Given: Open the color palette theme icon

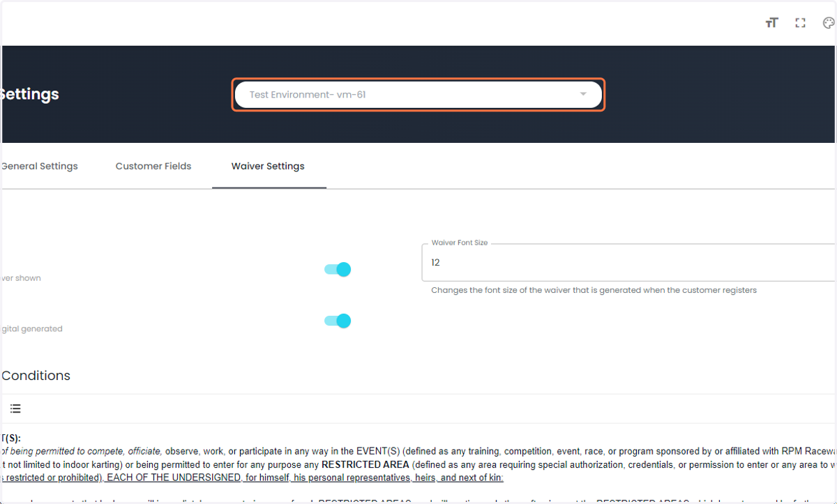Looking at the screenshot, I should (829, 23).
